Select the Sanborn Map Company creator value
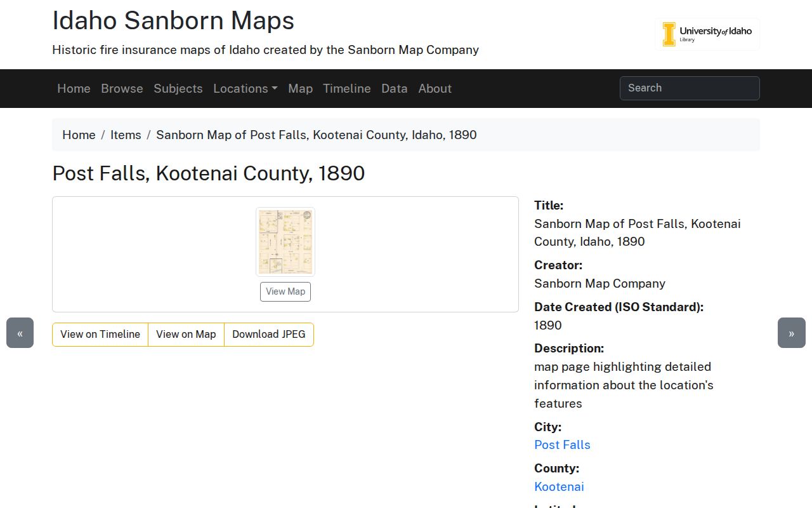The width and height of the screenshot is (812, 508). click(599, 283)
